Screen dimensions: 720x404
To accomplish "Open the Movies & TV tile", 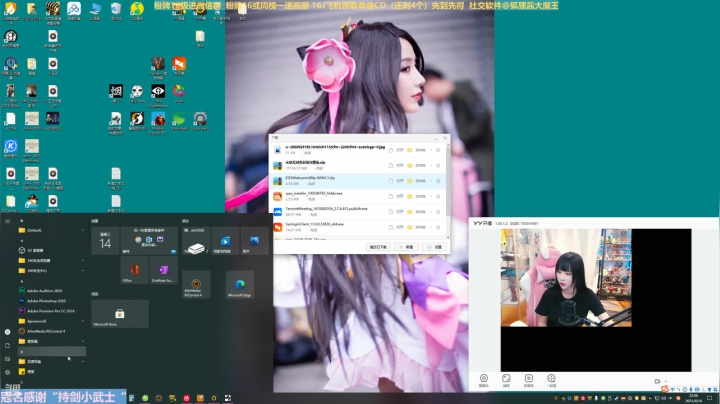I will click(225, 241).
